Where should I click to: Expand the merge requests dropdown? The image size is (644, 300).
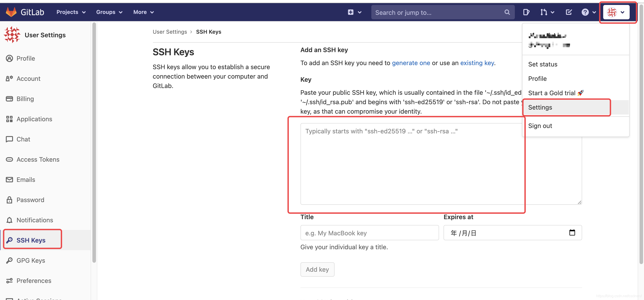pos(547,12)
